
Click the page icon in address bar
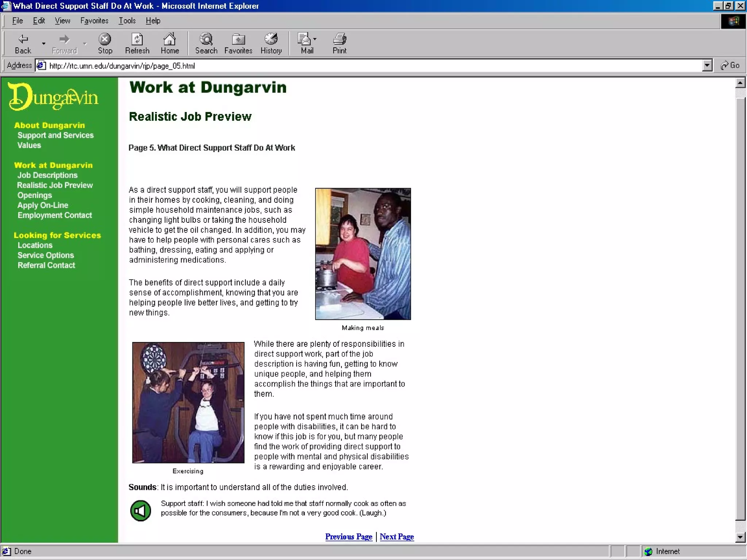[41, 65]
